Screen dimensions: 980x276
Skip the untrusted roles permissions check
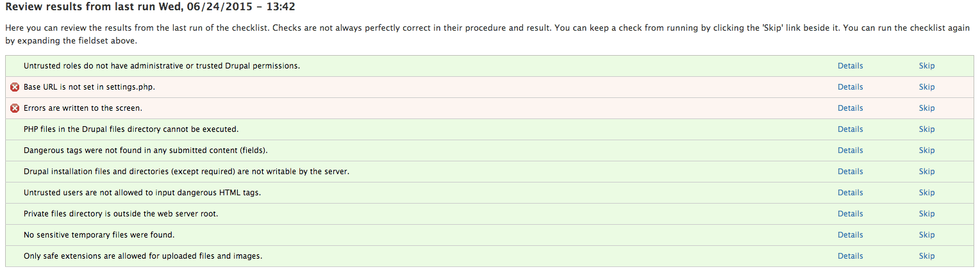point(927,66)
